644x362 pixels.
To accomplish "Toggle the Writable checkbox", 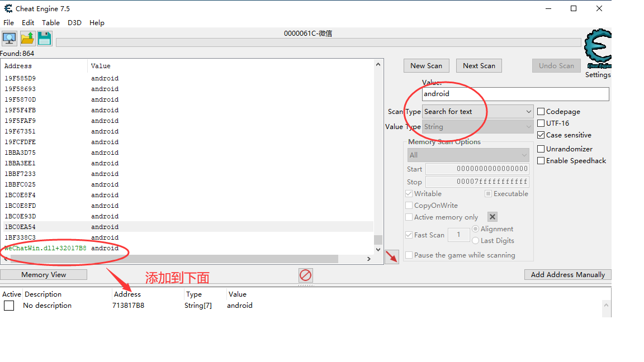I will pyautogui.click(x=409, y=193).
